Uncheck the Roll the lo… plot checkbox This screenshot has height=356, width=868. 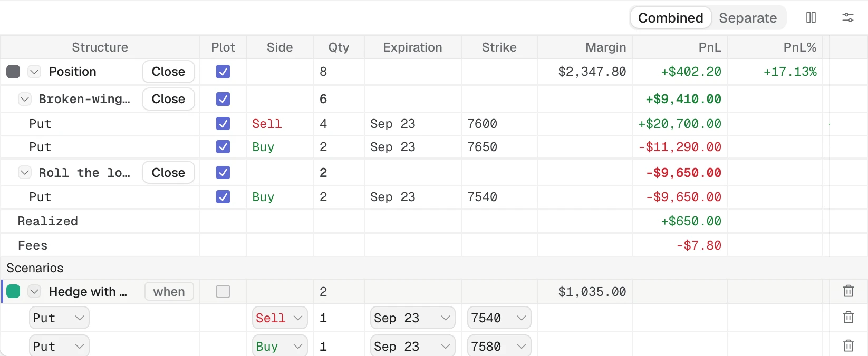tap(223, 173)
